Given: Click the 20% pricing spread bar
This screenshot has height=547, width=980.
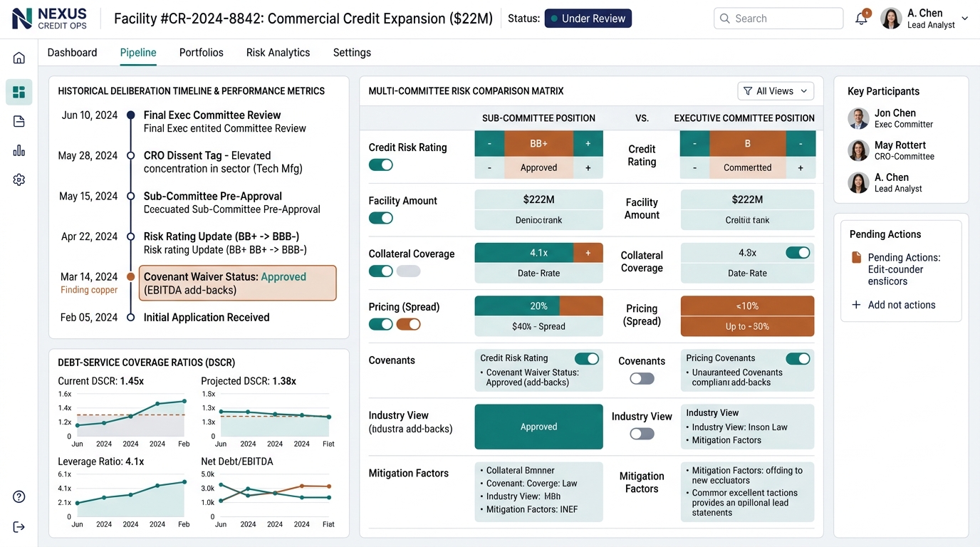Looking at the screenshot, I should pyautogui.click(x=538, y=306).
